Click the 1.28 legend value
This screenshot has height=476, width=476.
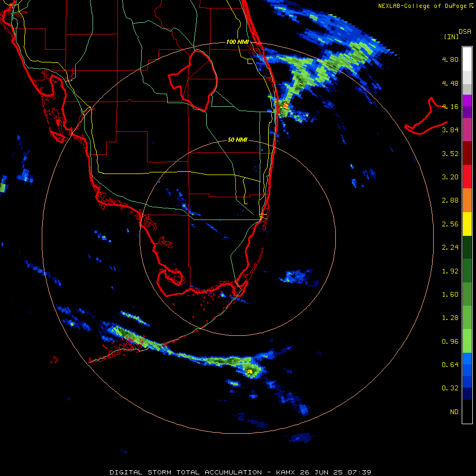(x=450, y=318)
